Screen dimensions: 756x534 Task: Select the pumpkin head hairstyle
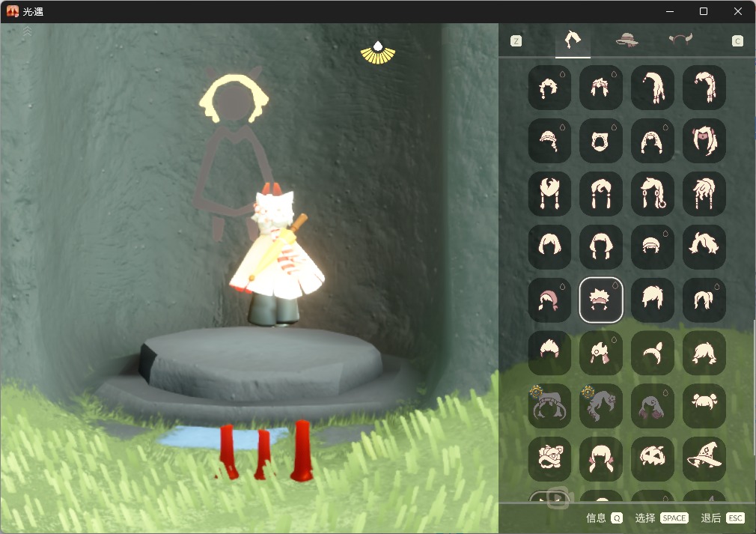coord(653,459)
